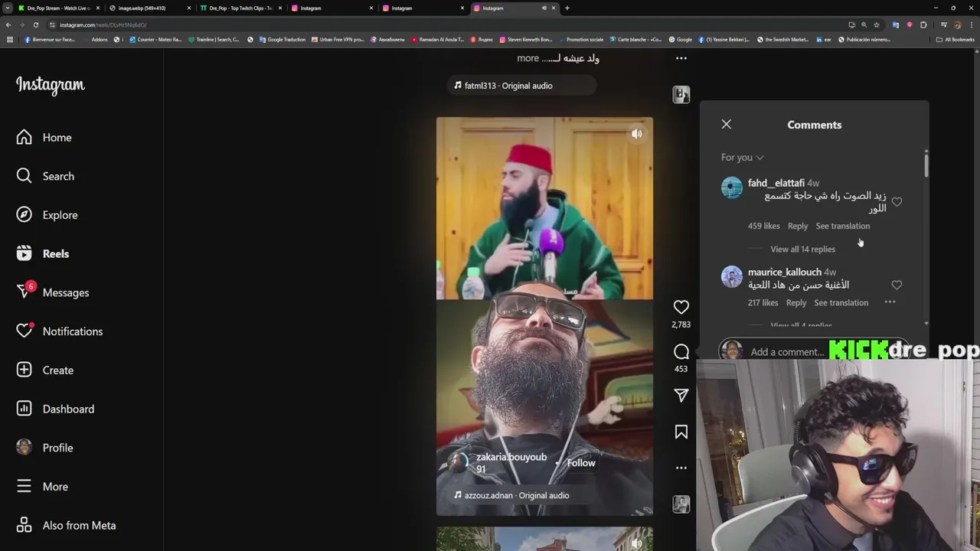
Task: Reload the page in browser
Action: pyautogui.click(x=35, y=24)
